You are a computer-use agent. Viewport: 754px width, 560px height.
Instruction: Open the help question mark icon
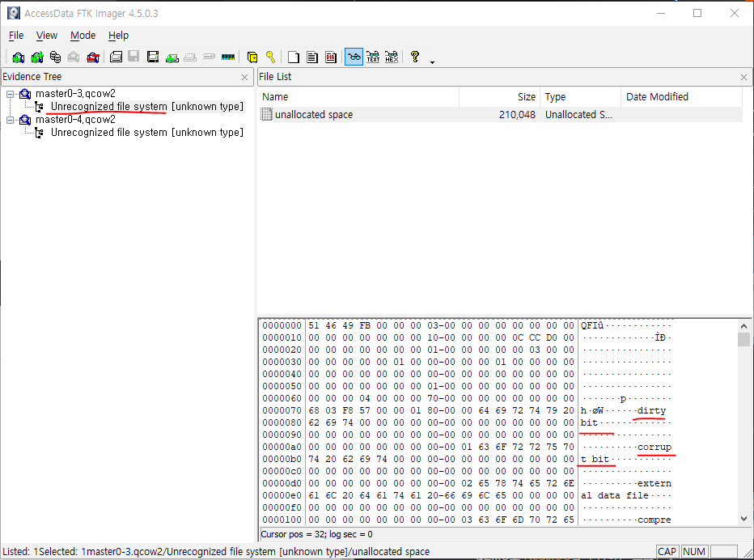(x=415, y=57)
